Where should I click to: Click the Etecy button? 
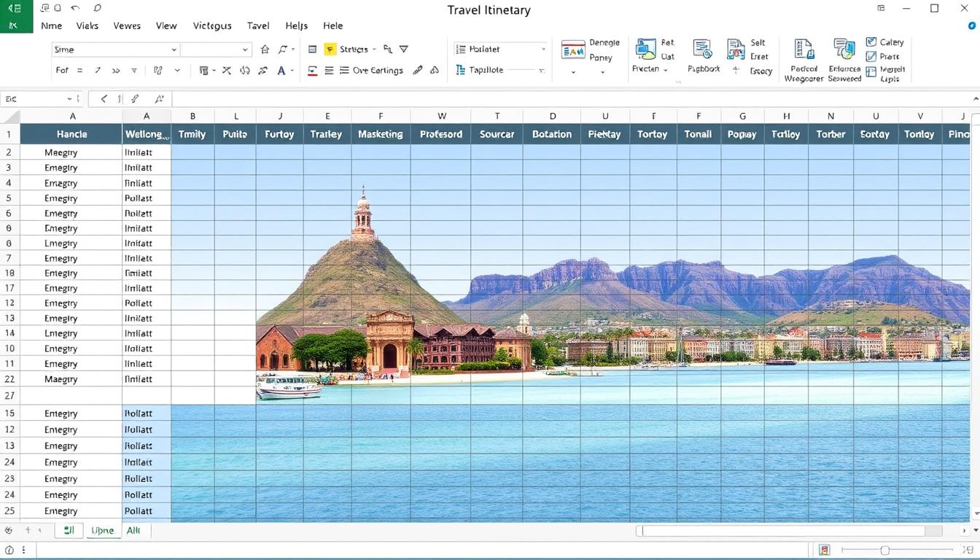point(761,71)
